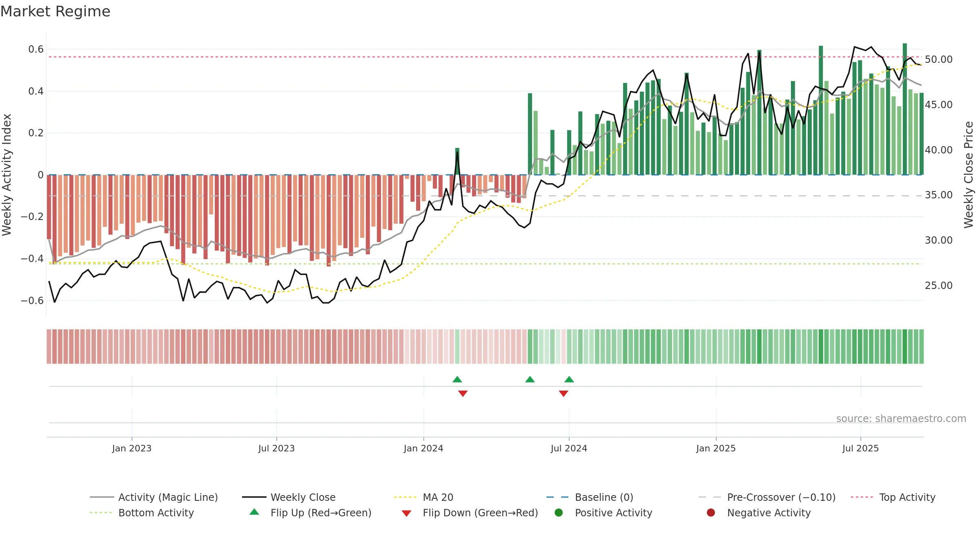
Task: Click the third green flip-up triangle at Jul 2024
Action: tap(569, 380)
